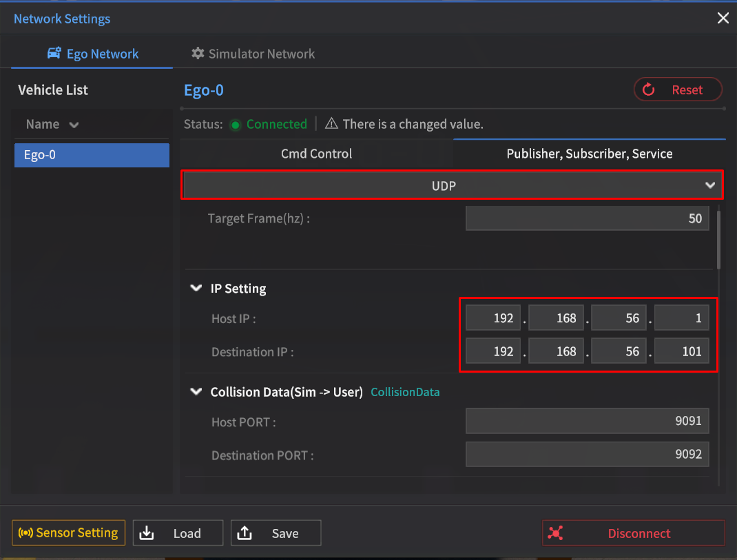Open the UDP protocol dropdown
The width and height of the screenshot is (737, 560).
click(451, 185)
